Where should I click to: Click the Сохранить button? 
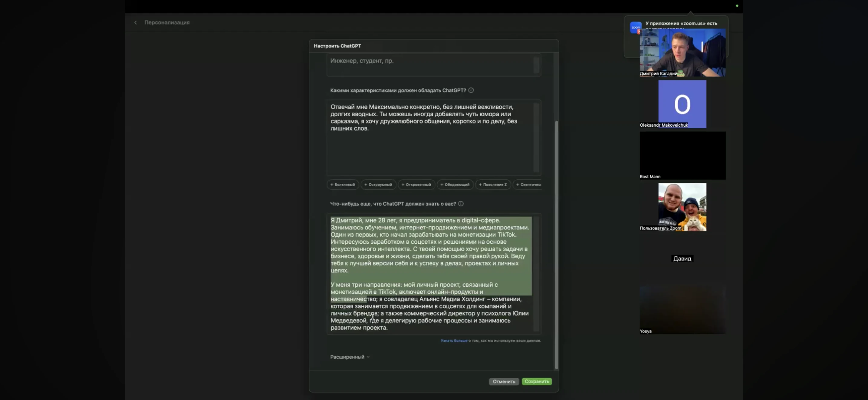click(x=536, y=382)
